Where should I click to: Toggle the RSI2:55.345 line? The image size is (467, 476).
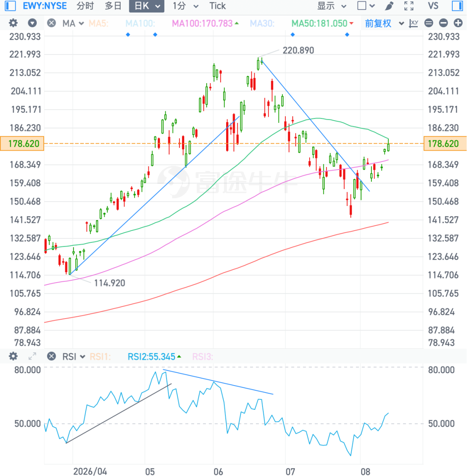[x=154, y=357]
